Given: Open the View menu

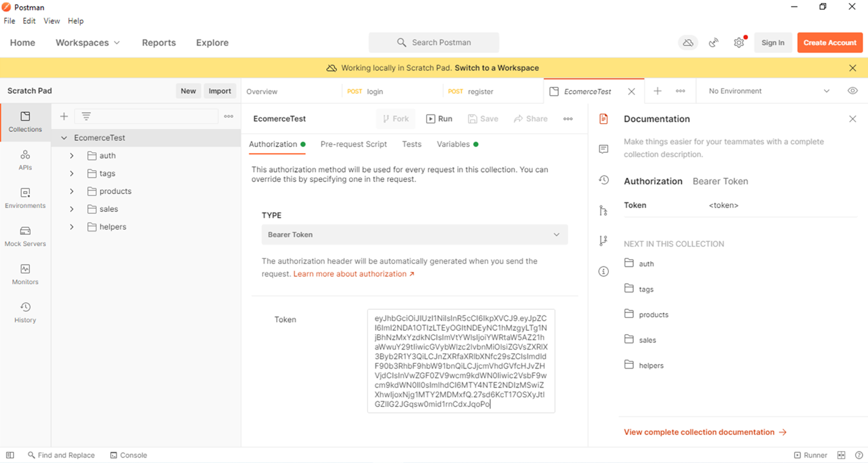Looking at the screenshot, I should coord(52,21).
